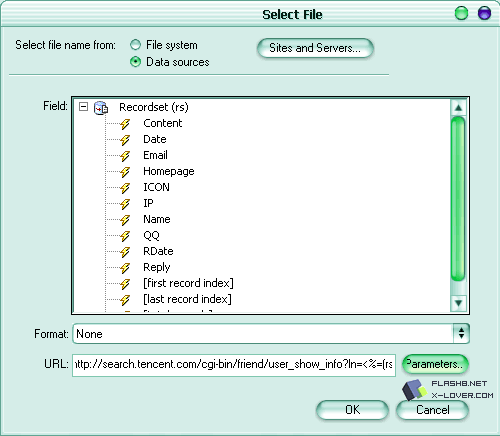Viewport: 500px width, 436px height.
Task: Click the lightning icon beside [last record index]
Action: [x=125, y=300]
